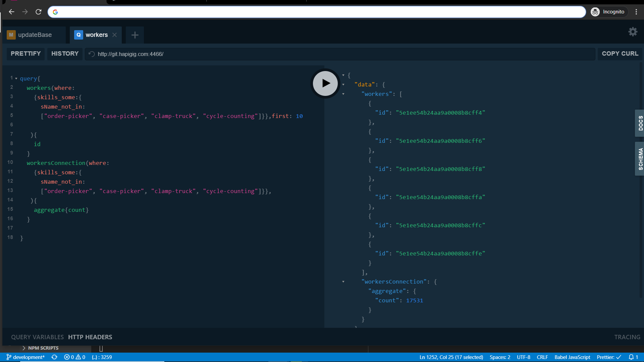The height and width of the screenshot is (362, 644).
Task: Close the workers tab
Action: tap(115, 35)
